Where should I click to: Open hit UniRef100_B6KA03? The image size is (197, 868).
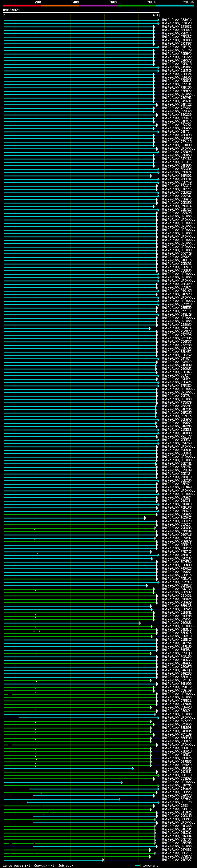point(176,419)
